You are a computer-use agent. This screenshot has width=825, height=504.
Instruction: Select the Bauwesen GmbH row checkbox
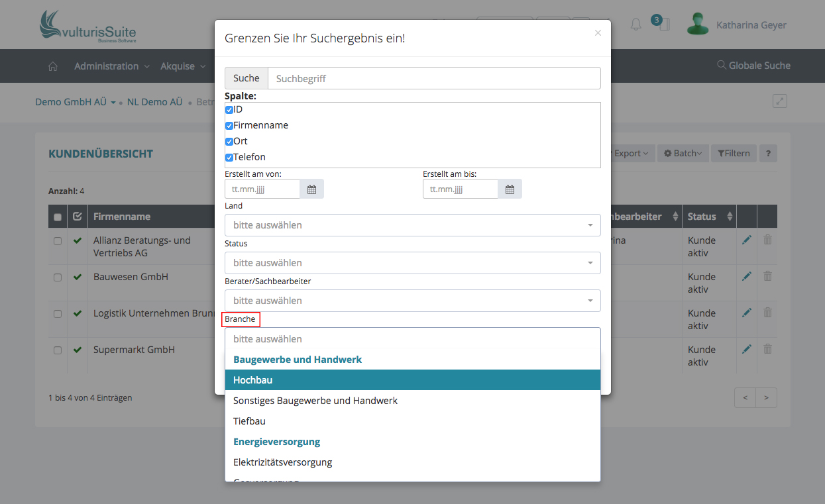(58, 277)
